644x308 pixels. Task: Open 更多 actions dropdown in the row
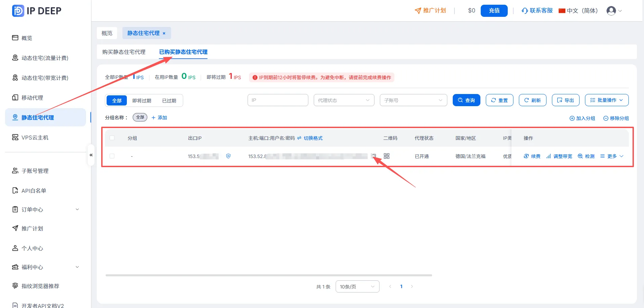612,156
